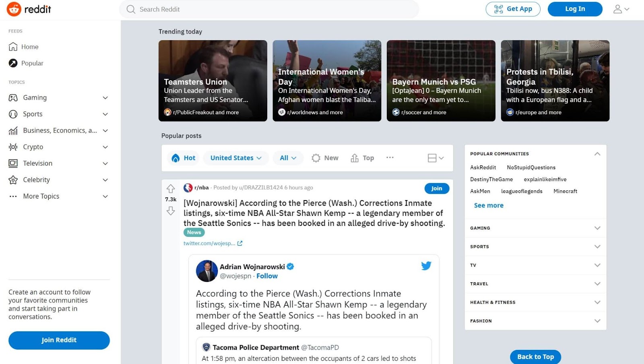
Task: Click See more popular communities link
Action: click(x=489, y=205)
